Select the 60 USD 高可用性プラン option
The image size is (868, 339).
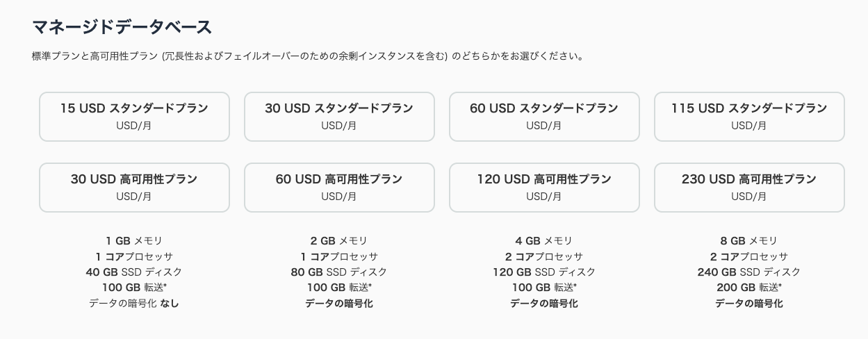(339, 188)
